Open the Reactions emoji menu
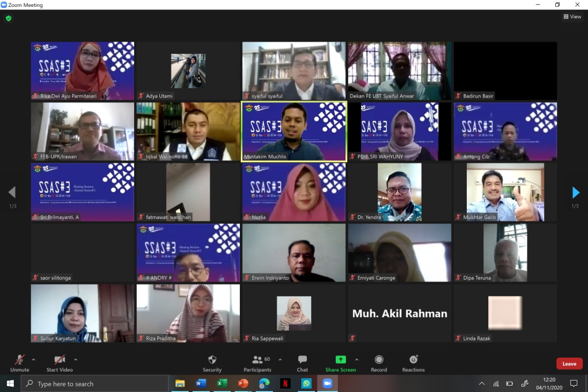Screen dimensions: 588x392 click(x=413, y=363)
